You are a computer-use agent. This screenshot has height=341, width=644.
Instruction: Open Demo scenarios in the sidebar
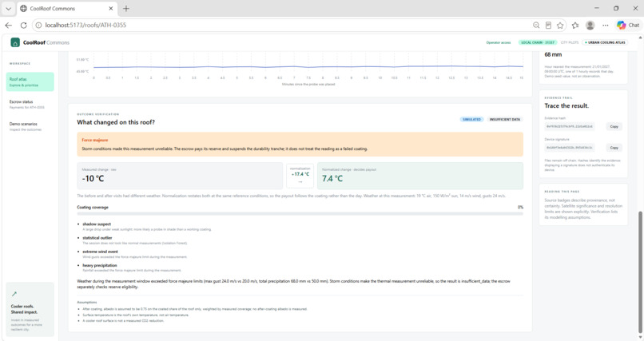pyautogui.click(x=30, y=126)
